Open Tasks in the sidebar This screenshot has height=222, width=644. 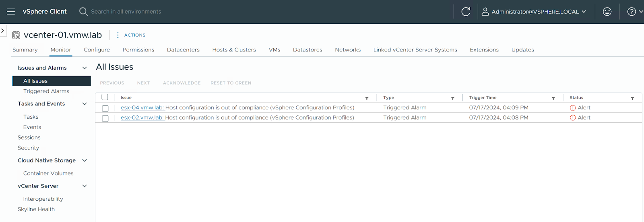31,117
